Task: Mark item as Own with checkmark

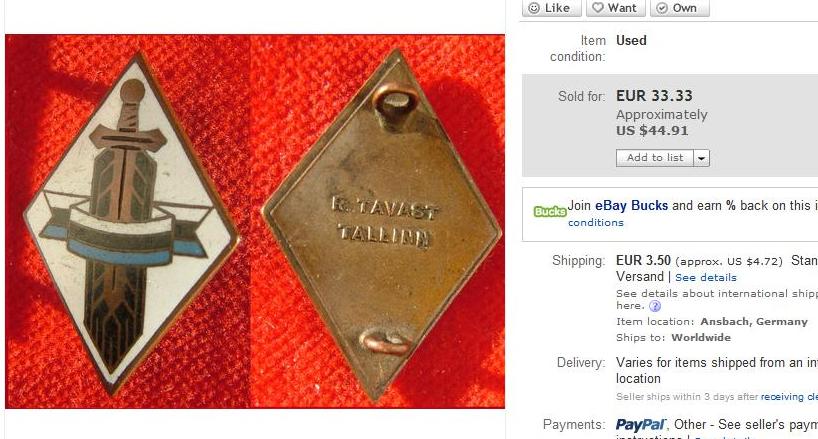Action: [679, 8]
